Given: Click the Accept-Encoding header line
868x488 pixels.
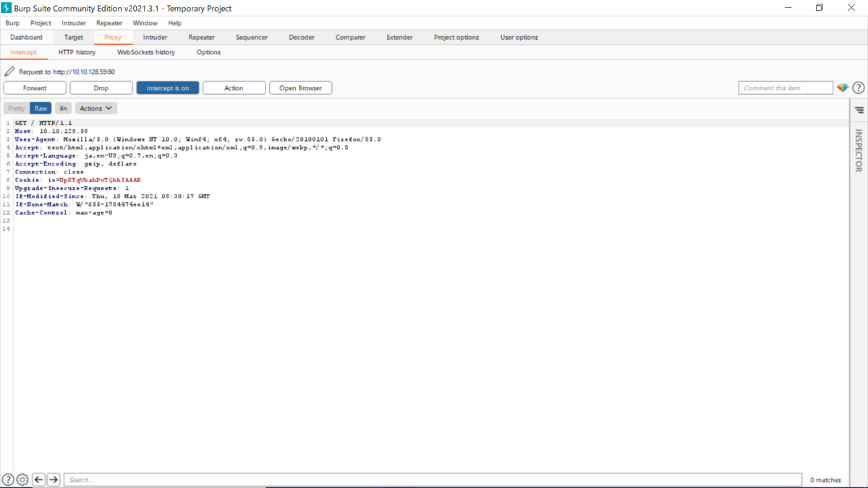Looking at the screenshot, I should click(76, 163).
